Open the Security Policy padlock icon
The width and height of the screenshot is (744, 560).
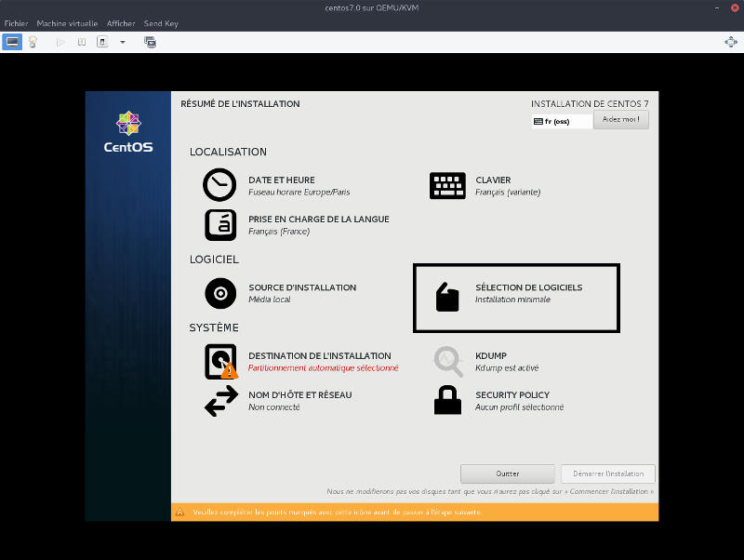(x=447, y=400)
